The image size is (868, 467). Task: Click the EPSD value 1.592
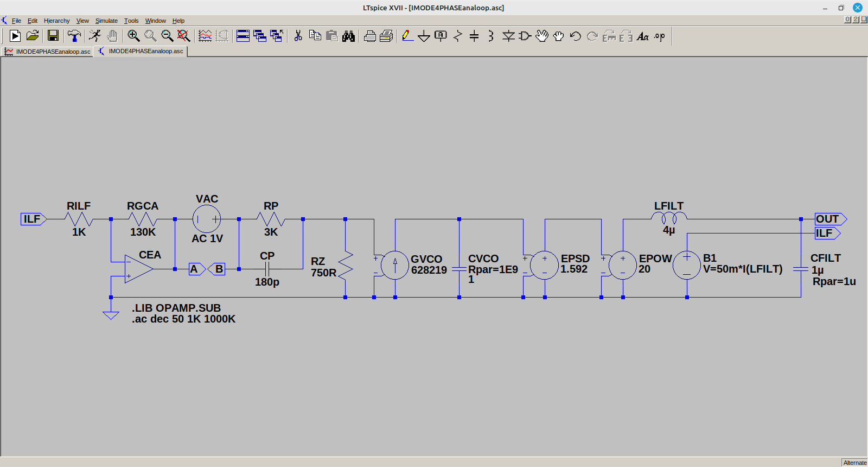574,269
